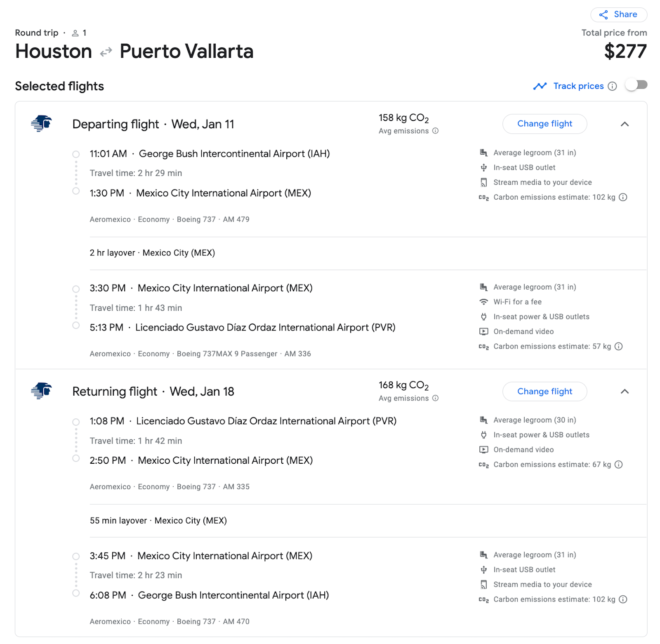Enable the Track prices toggle

[636, 85]
